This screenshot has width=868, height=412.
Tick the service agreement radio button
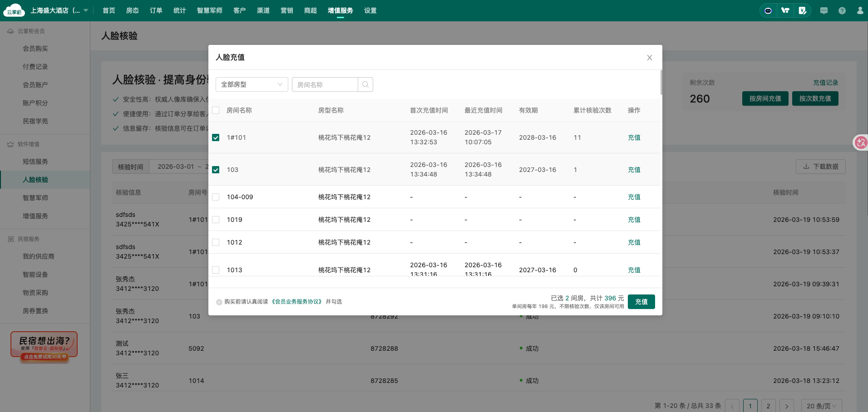pos(219,302)
